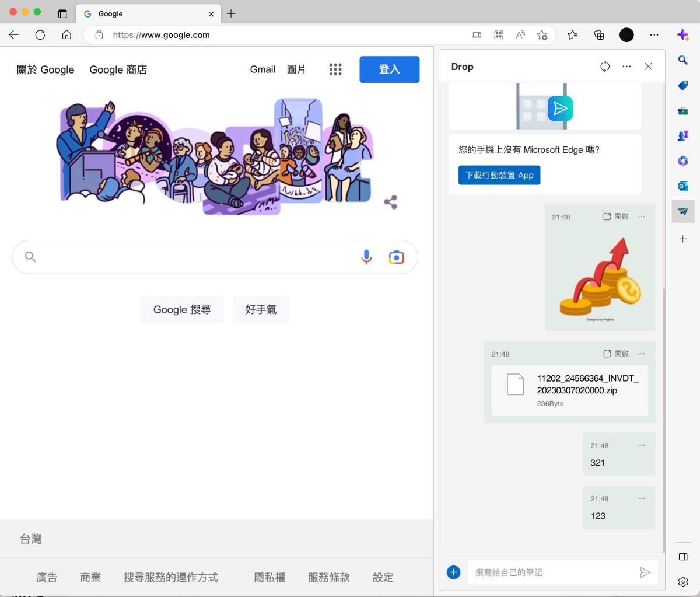Open the Favorites list icon

click(573, 35)
